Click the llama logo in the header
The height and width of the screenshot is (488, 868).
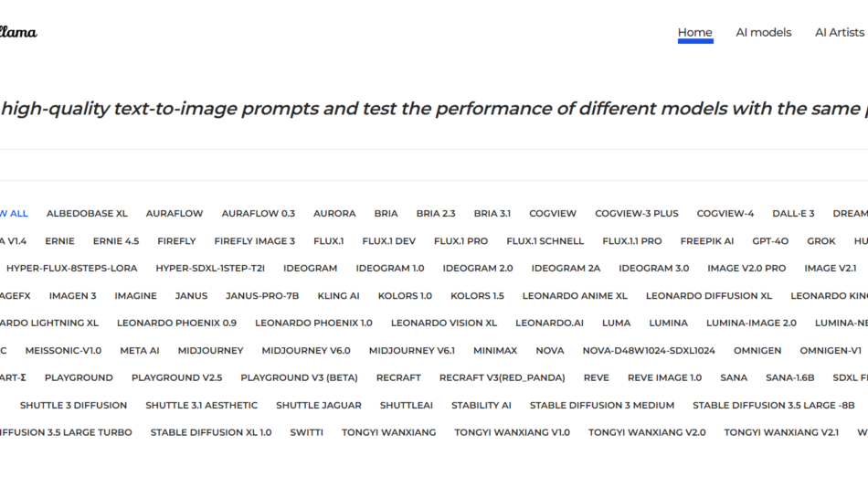18,33
